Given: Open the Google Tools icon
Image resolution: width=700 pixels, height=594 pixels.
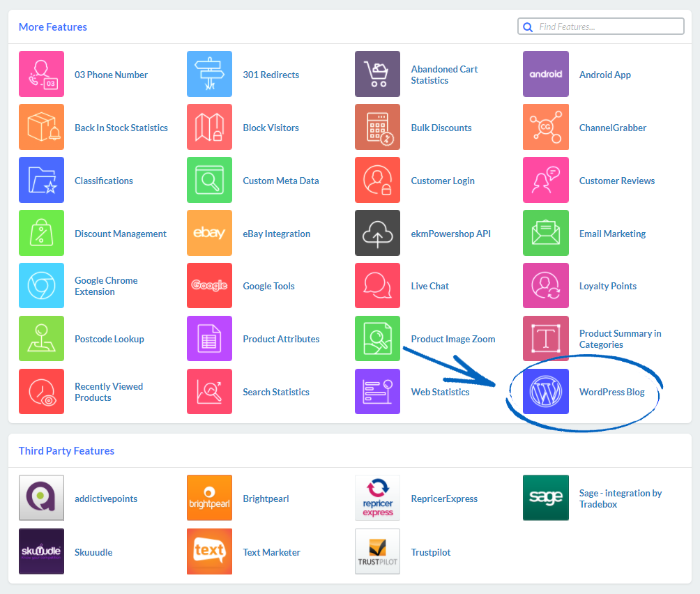Looking at the screenshot, I should (x=209, y=286).
